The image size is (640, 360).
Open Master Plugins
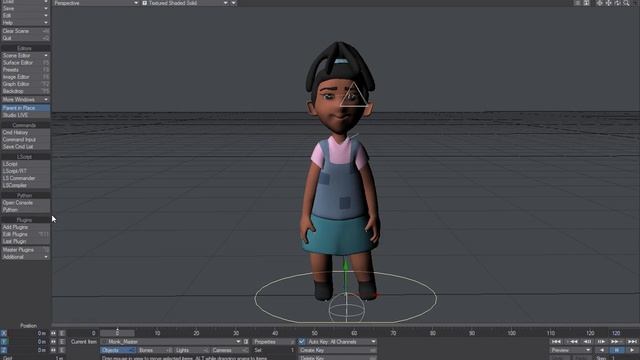(x=25, y=250)
